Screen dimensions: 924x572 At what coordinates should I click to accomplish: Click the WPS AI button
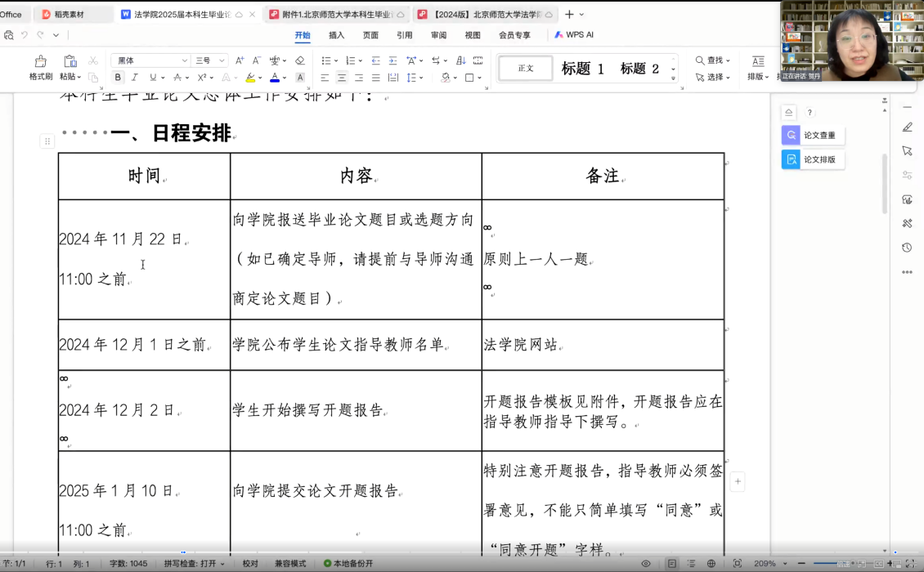coord(574,35)
